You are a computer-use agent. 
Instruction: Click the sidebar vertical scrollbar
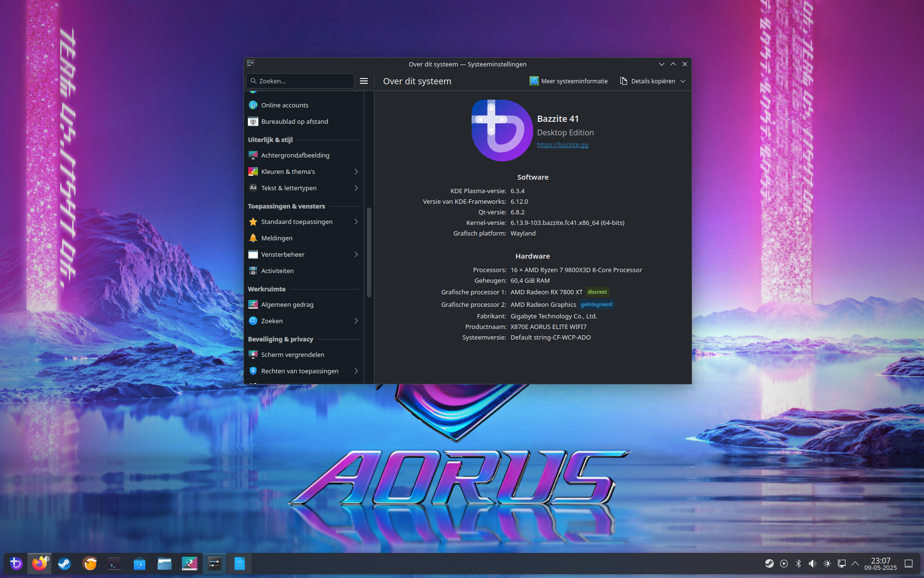click(x=369, y=252)
